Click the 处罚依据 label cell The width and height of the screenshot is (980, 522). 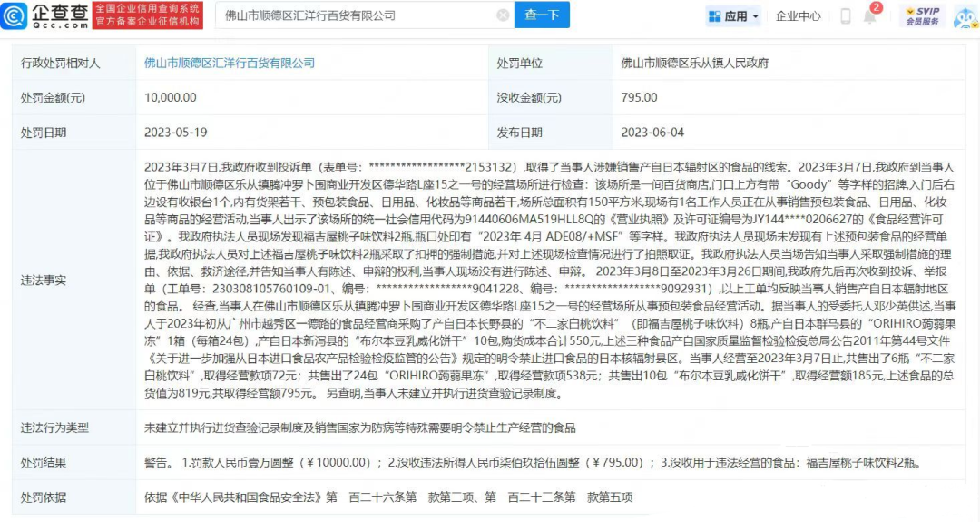[73, 497]
